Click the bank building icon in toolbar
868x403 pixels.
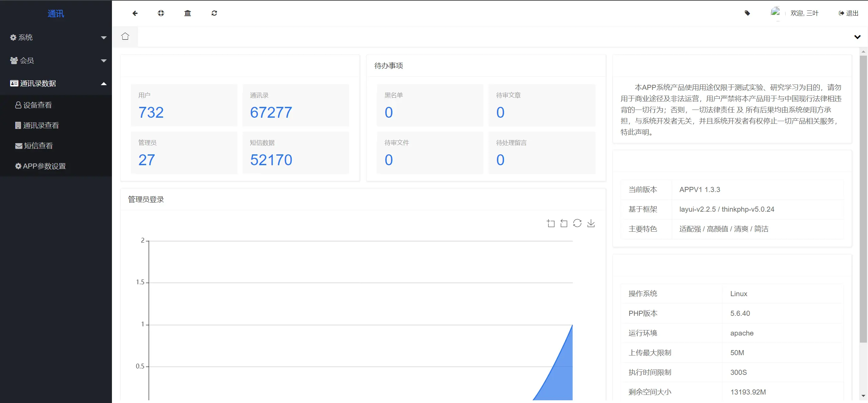(x=188, y=13)
